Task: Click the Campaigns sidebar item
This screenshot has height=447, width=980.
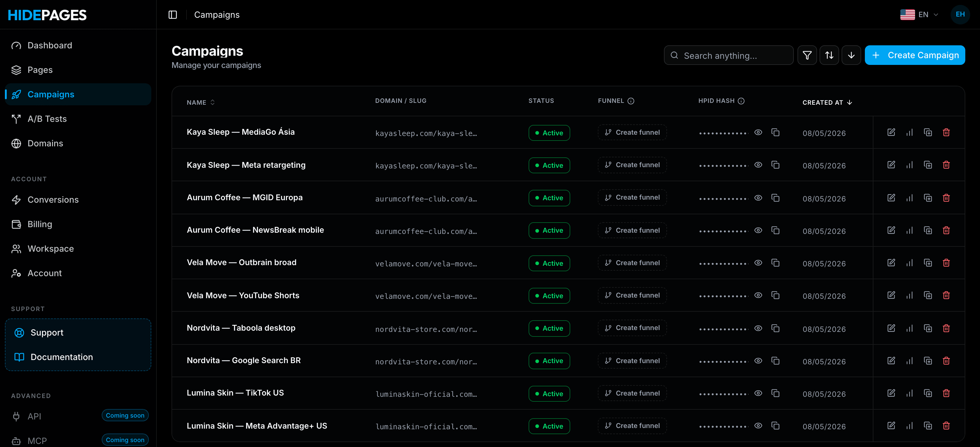Action: click(x=78, y=94)
